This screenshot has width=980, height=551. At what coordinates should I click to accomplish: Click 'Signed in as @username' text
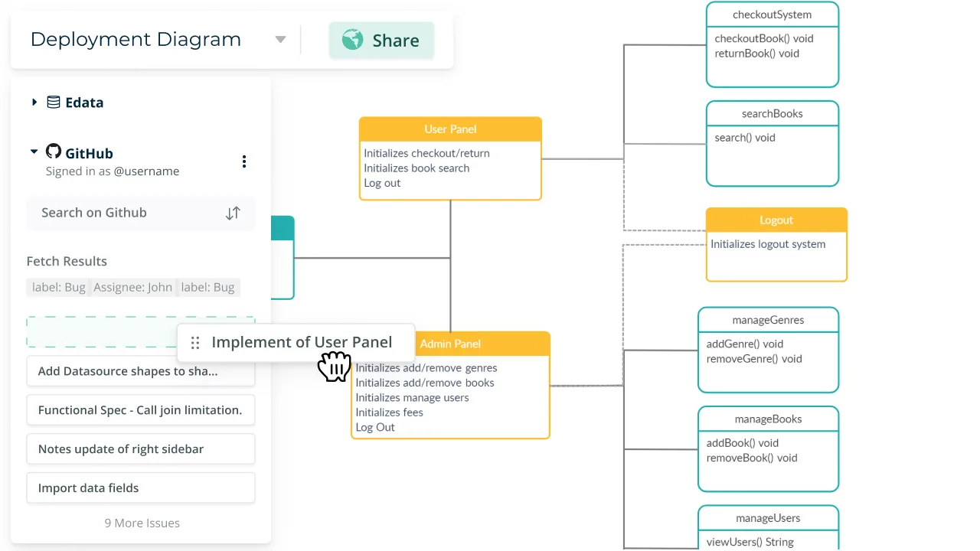click(x=113, y=171)
